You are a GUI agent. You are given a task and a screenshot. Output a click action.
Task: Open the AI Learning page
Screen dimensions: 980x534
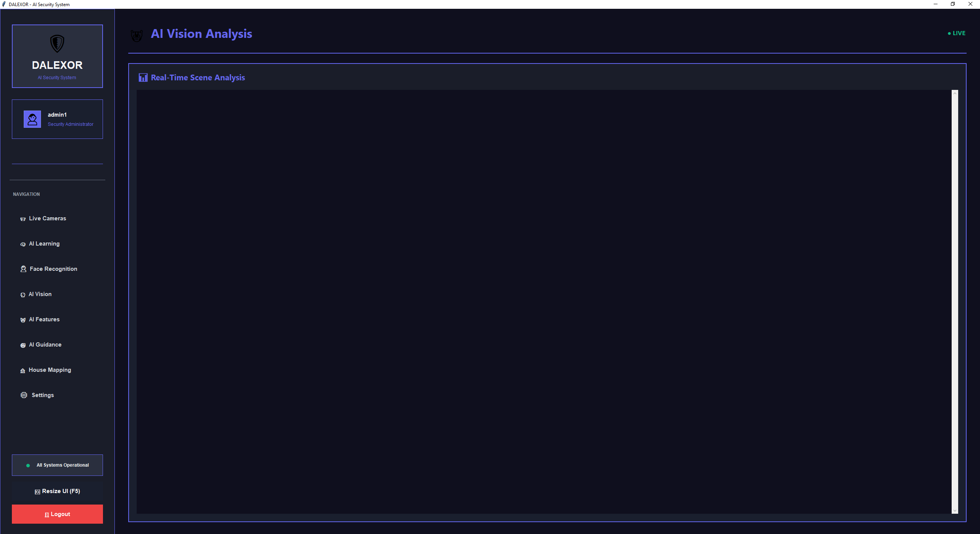click(x=44, y=244)
